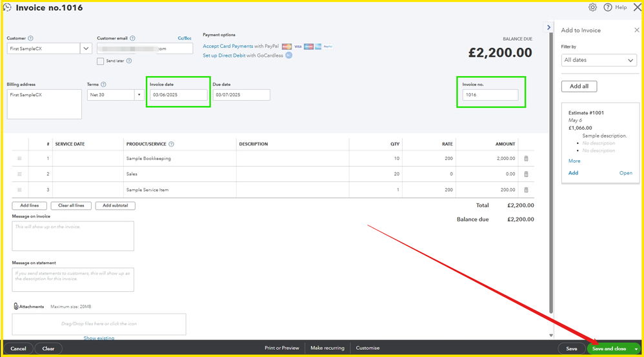The width and height of the screenshot is (644, 357).
Task: Click Set up Direct Debit link
Action: [x=224, y=56]
